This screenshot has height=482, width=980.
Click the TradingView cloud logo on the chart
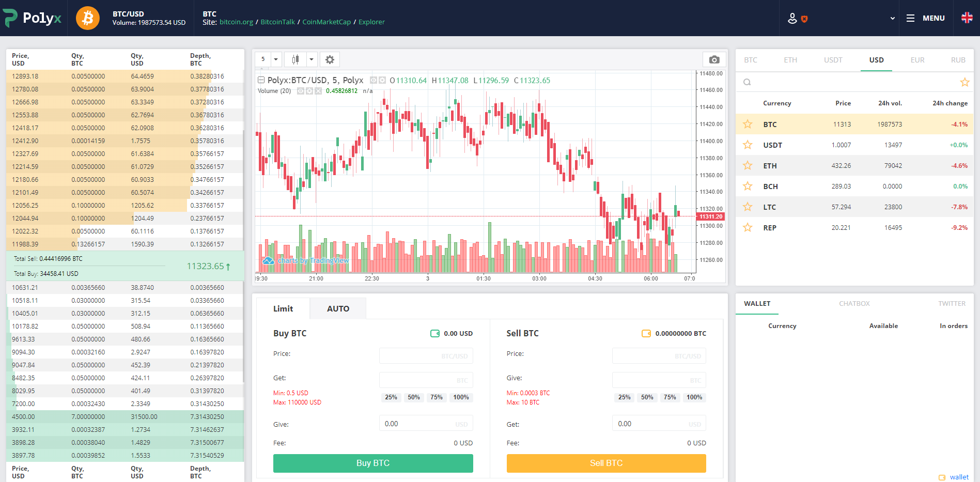pos(268,260)
